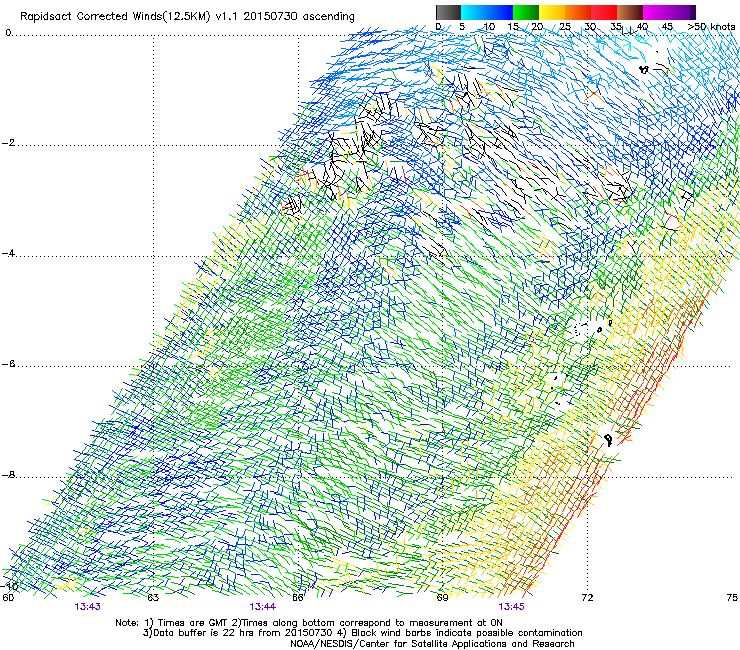
Task: Click the '66' longitude axis label
Action: [x=297, y=598]
